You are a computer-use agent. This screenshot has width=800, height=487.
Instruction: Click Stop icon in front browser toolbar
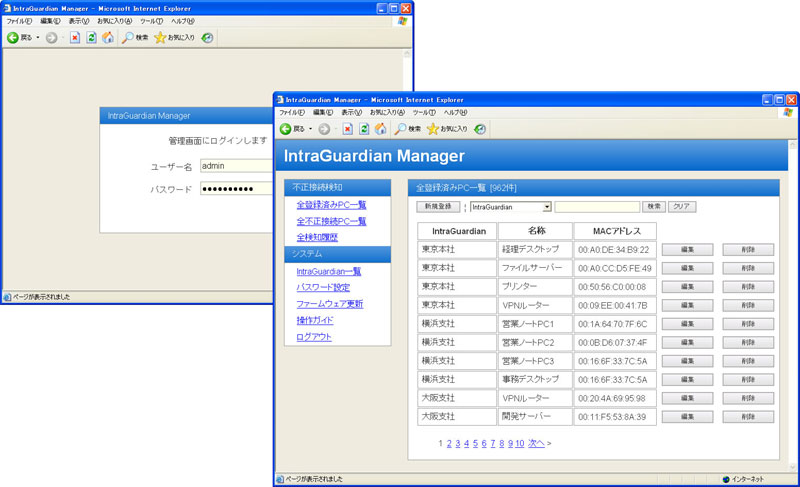click(347, 129)
